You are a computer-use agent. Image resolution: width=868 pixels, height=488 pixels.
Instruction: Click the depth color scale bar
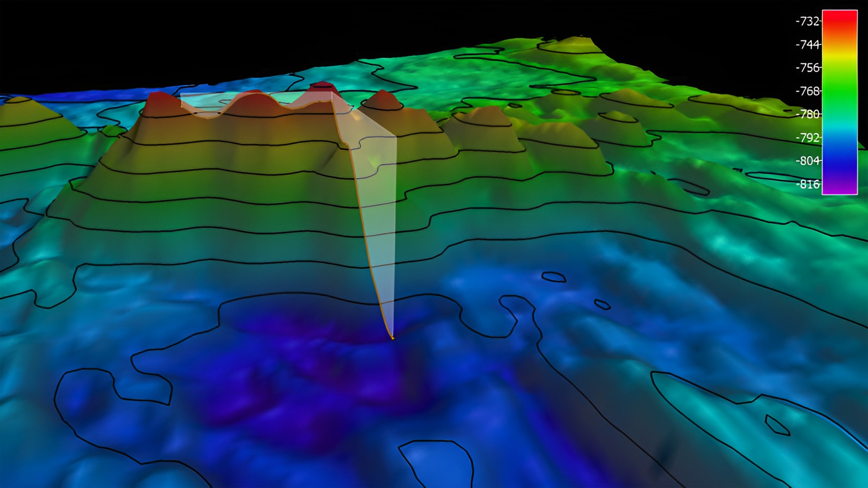pos(840,102)
